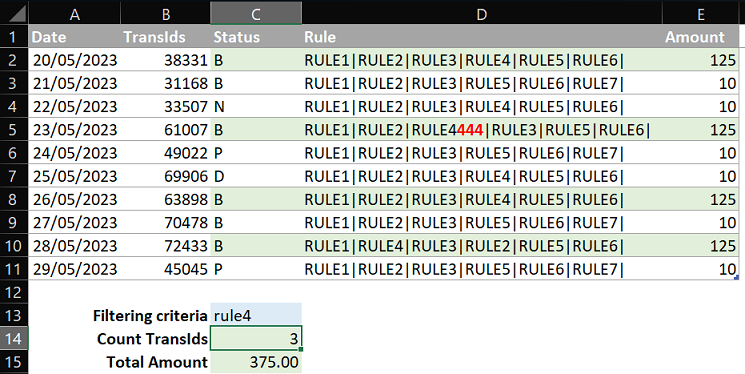Select TransId 63898 cell
This screenshot has width=745, height=374.
(x=165, y=199)
